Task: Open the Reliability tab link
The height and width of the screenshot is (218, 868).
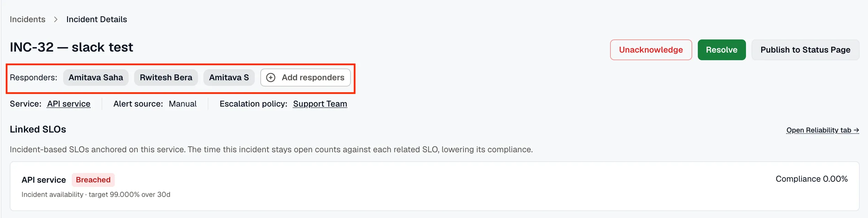Action: click(x=823, y=130)
